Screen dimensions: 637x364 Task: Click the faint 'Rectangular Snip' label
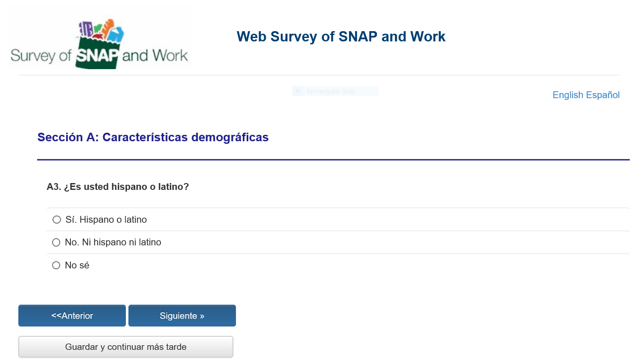click(330, 91)
